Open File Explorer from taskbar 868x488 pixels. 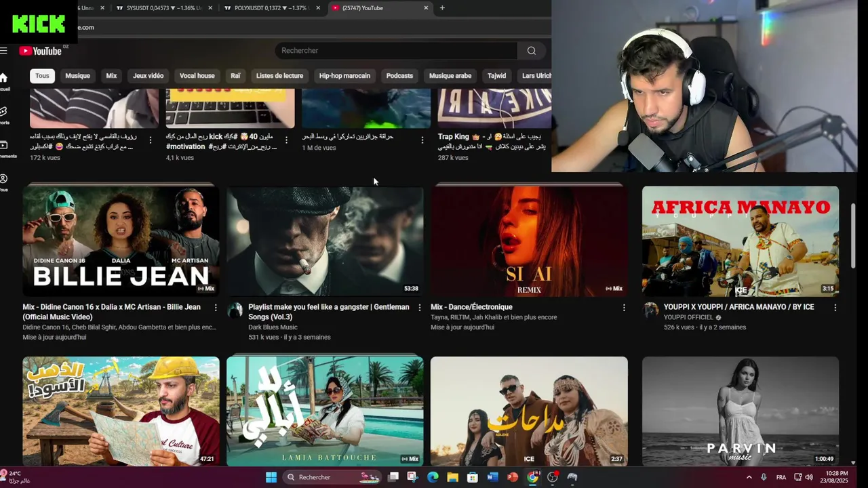(452, 477)
